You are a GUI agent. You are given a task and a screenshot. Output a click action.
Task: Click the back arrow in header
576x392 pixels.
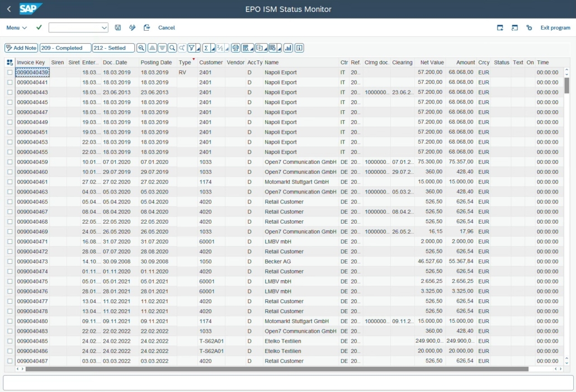pos(9,9)
